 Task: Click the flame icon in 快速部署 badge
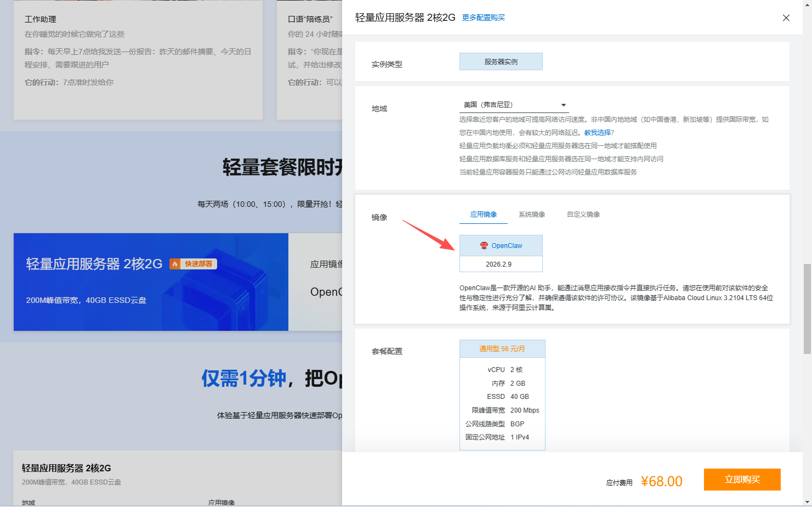pyautogui.click(x=175, y=264)
